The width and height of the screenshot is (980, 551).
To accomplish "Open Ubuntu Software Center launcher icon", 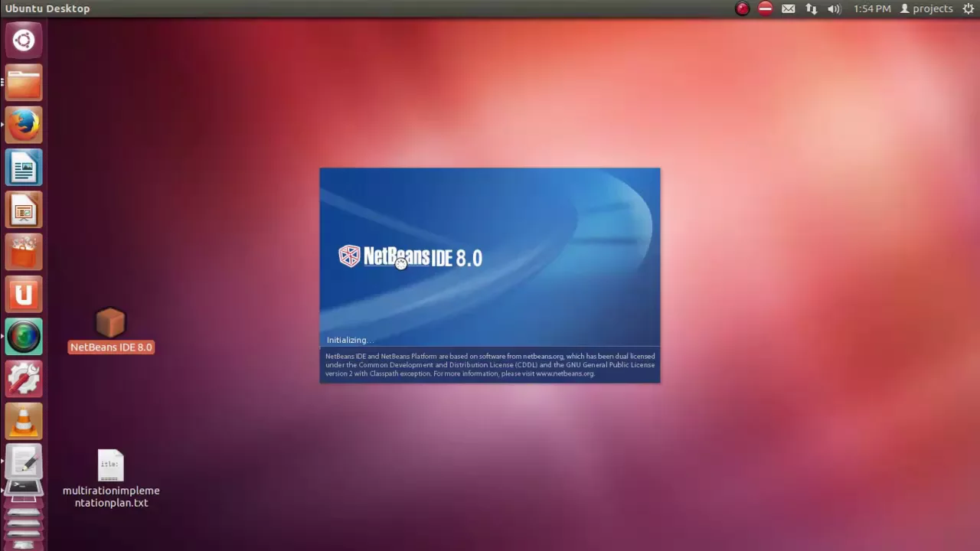I will coord(24,252).
